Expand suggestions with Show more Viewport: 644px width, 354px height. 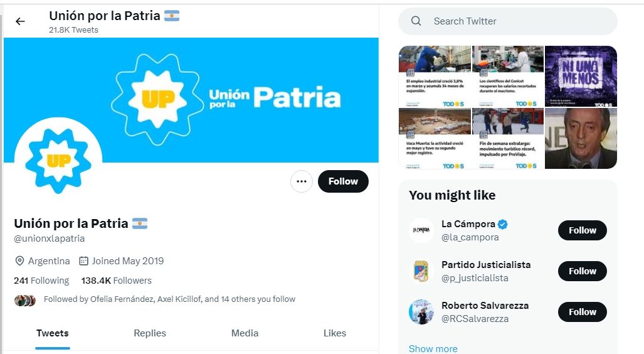coord(433,348)
